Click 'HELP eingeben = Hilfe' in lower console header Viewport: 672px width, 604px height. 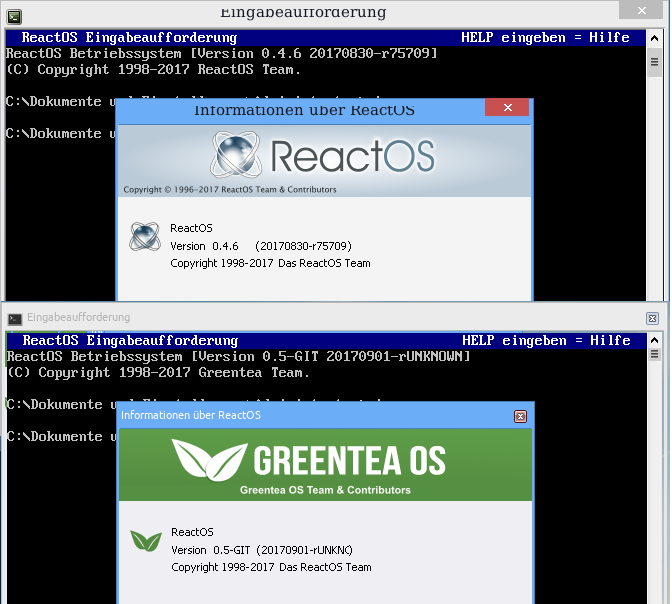pos(546,341)
